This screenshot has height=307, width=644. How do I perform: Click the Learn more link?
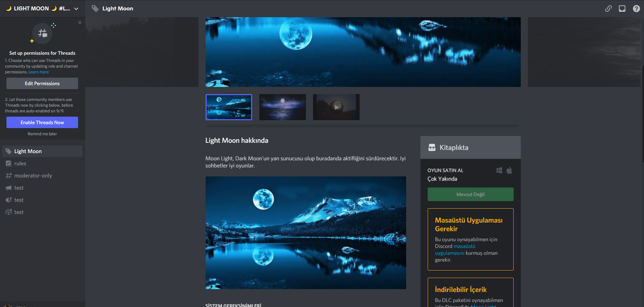point(39,72)
